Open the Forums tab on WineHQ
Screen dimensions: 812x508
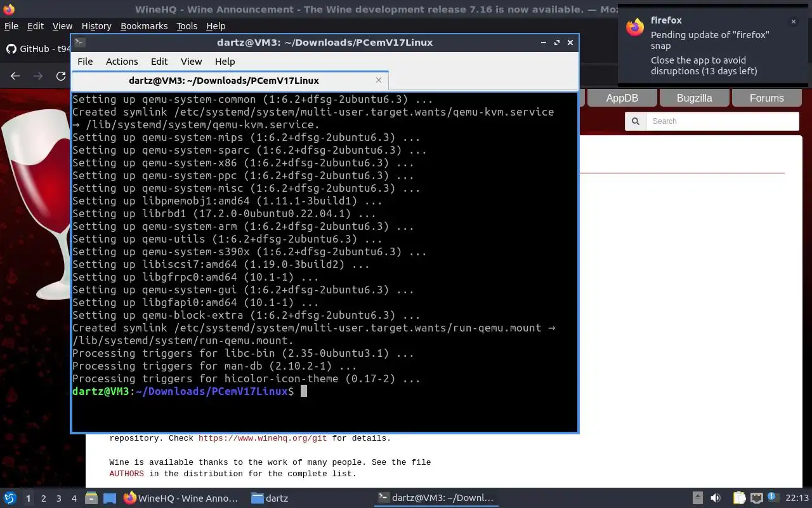tap(766, 98)
